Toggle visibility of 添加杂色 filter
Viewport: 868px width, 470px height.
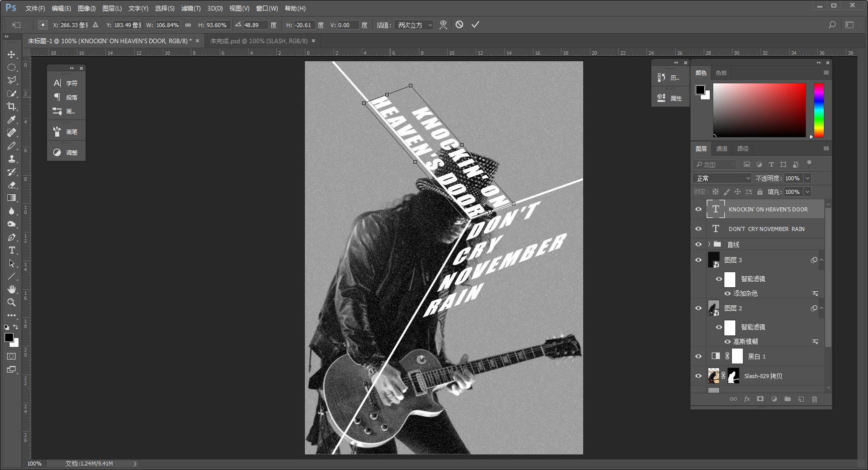click(727, 293)
